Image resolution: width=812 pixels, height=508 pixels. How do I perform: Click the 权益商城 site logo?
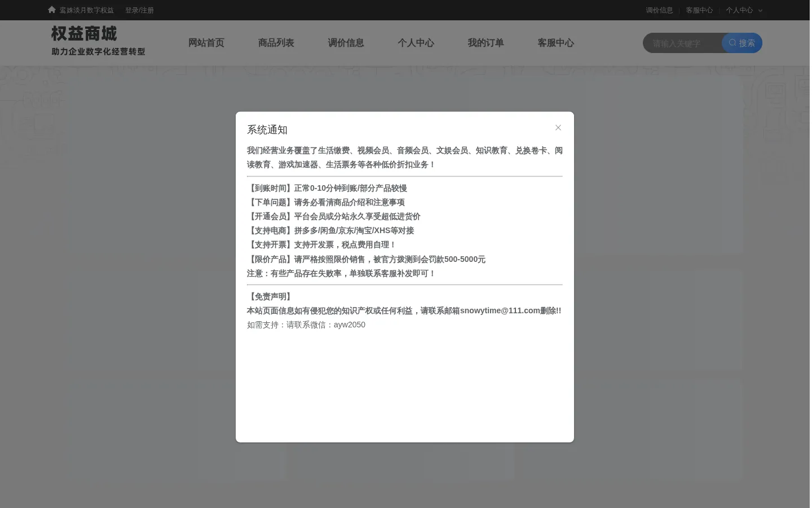click(x=98, y=41)
